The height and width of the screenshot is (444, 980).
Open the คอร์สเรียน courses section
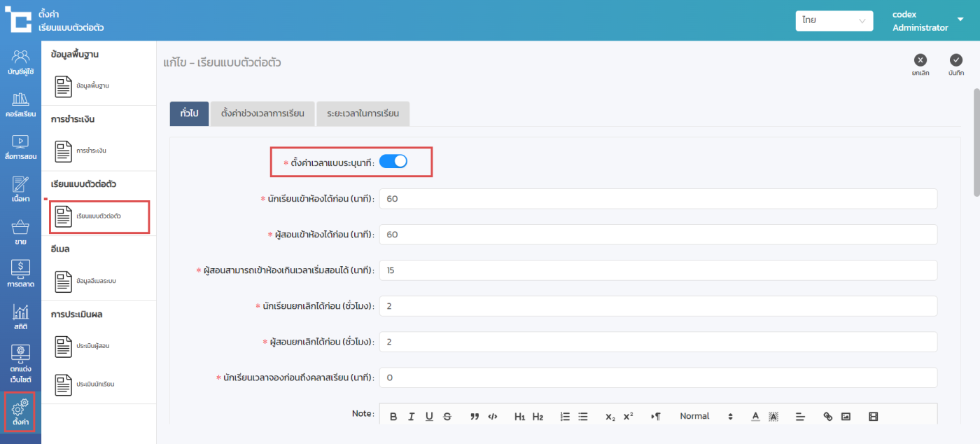pyautogui.click(x=20, y=105)
